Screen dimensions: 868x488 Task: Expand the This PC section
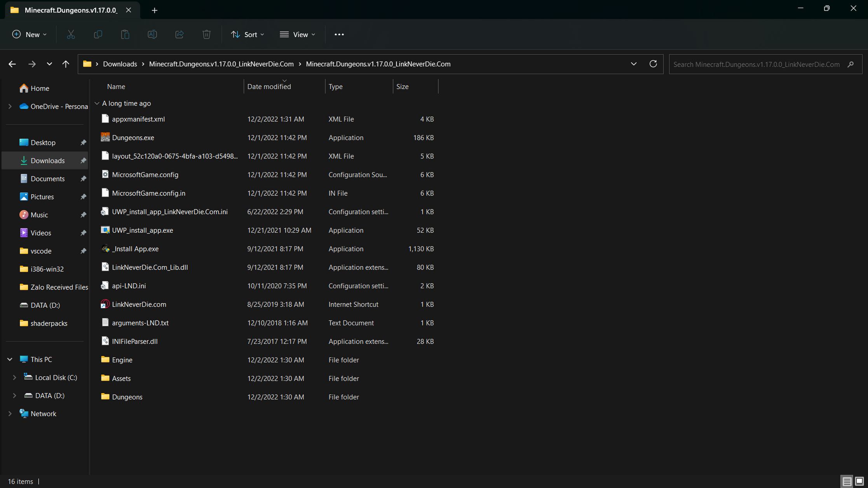[x=9, y=359]
